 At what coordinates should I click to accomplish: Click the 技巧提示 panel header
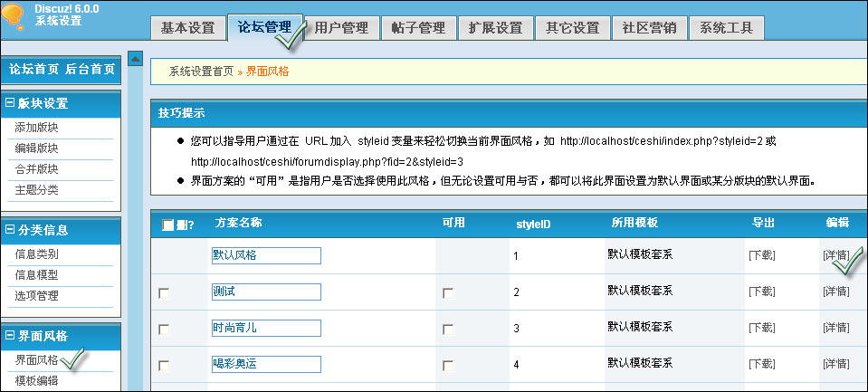point(509,113)
